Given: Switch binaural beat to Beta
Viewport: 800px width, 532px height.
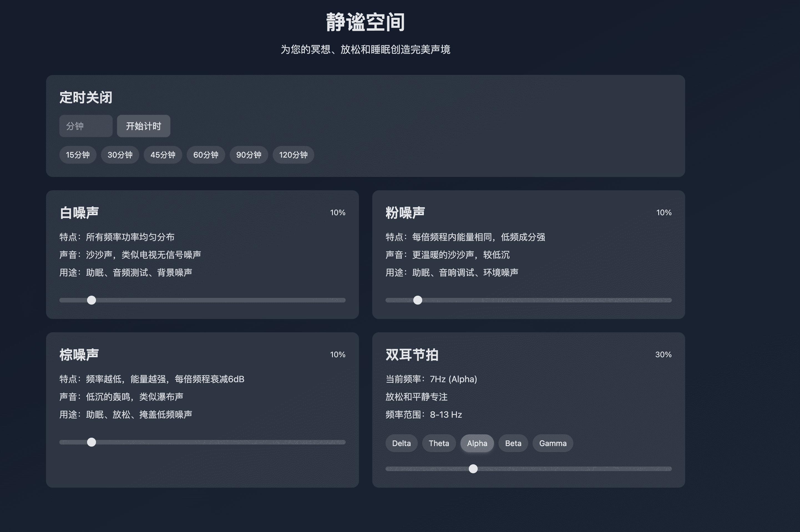Looking at the screenshot, I should click(x=513, y=443).
